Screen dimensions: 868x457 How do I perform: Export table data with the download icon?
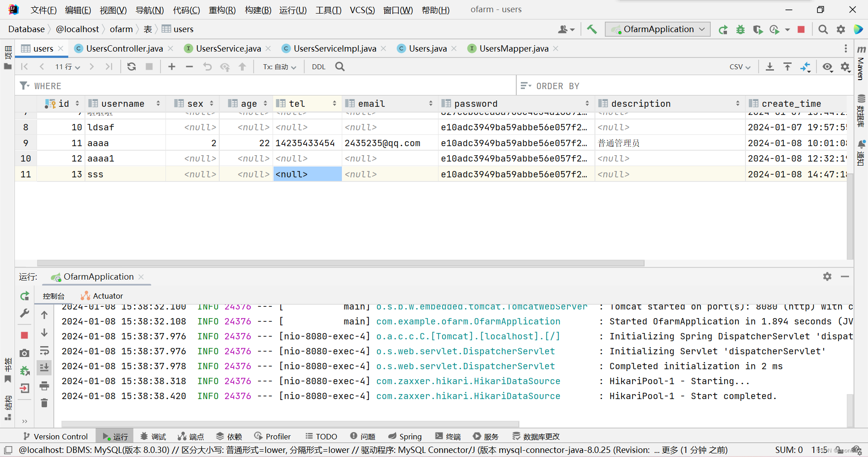[770, 67]
